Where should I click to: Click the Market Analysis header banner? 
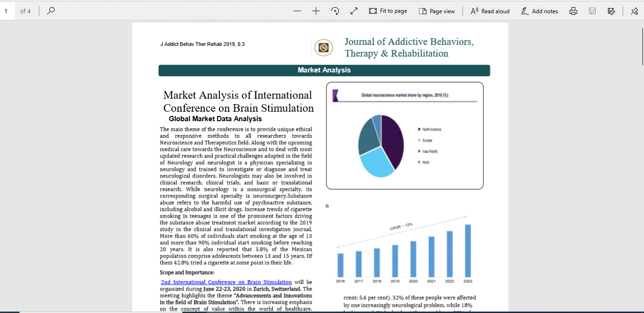click(x=324, y=70)
